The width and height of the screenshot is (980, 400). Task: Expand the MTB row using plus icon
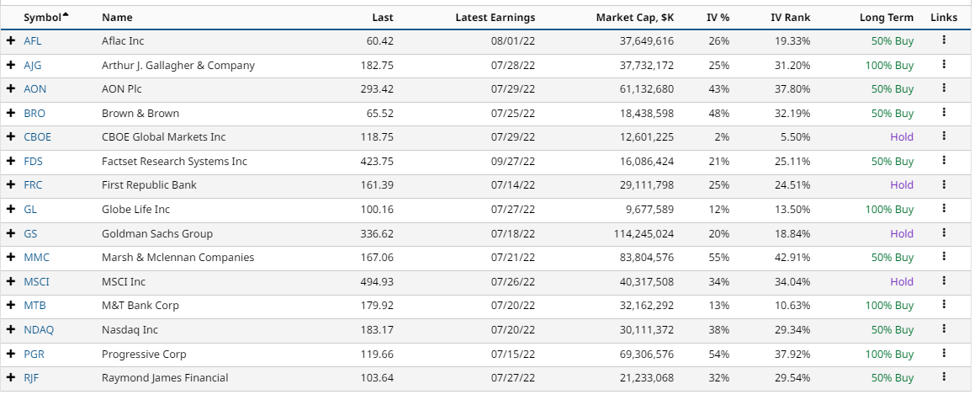pyautogui.click(x=11, y=305)
